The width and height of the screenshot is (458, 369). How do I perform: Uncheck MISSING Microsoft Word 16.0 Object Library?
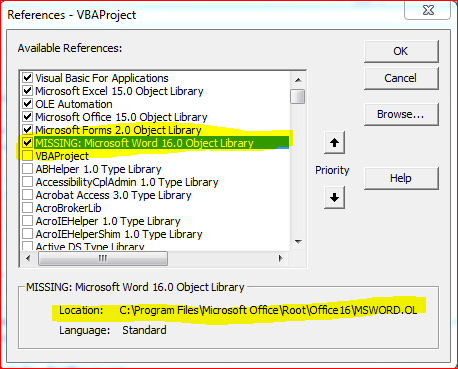pyautogui.click(x=27, y=143)
